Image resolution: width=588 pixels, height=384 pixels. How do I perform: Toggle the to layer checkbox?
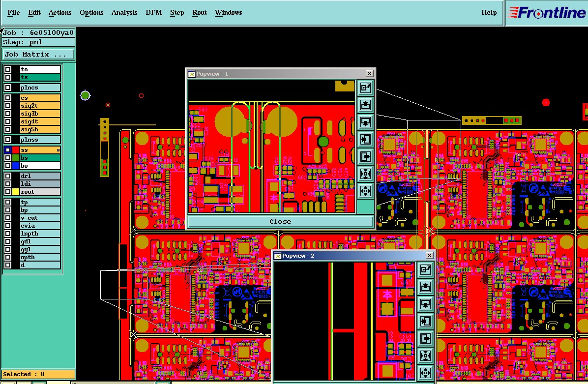click(8, 69)
